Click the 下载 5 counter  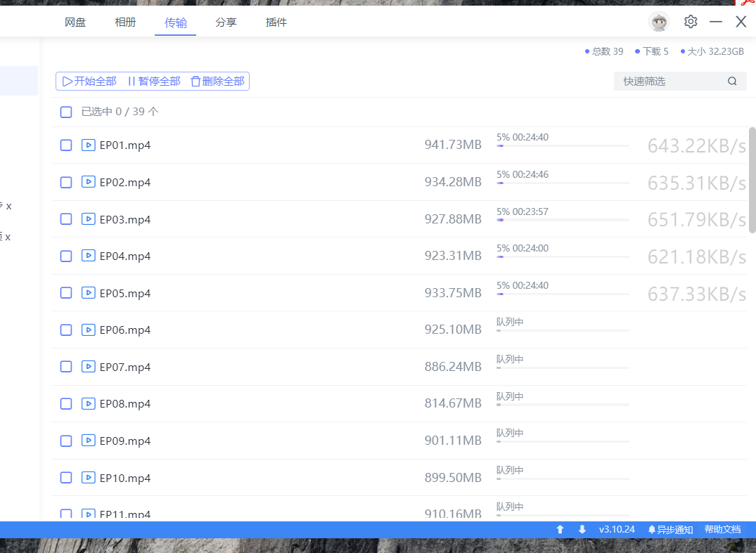[x=652, y=51]
